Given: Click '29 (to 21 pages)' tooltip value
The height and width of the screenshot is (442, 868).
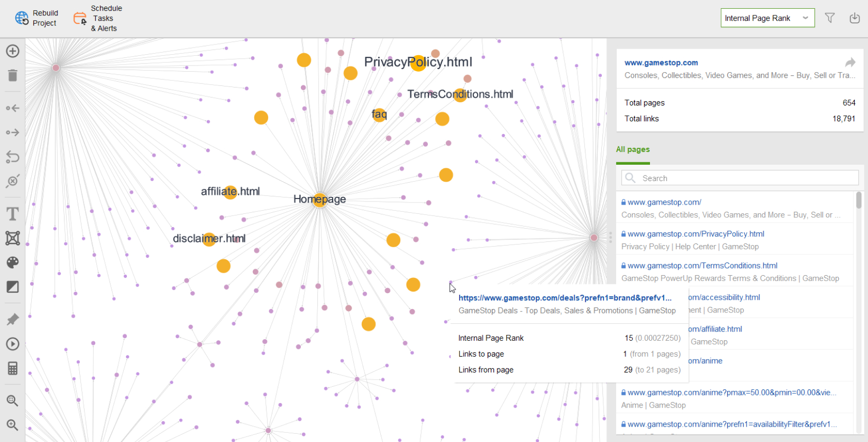Looking at the screenshot, I should coord(652,370).
